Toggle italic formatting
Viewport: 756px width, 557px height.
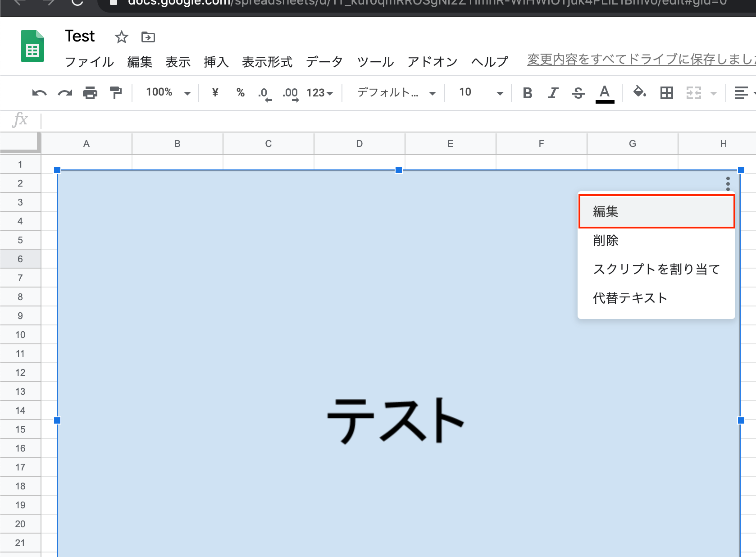coord(553,93)
